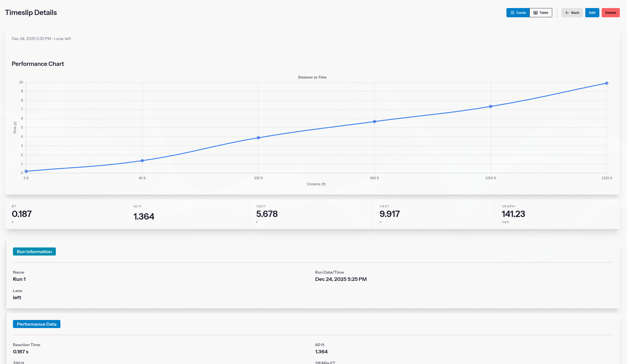Screen dimensions: 627x364
Task: Click the Table view icon
Action: coord(535,13)
